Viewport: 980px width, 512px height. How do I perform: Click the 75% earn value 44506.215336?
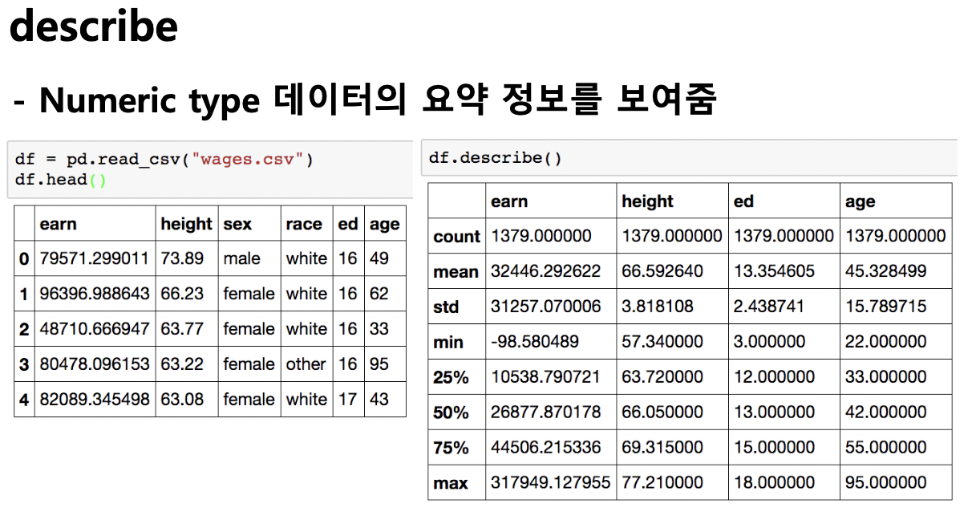[x=545, y=448]
